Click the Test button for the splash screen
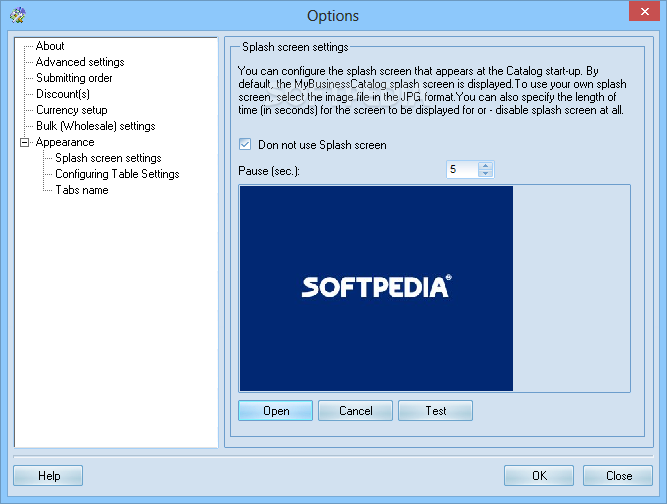The width and height of the screenshot is (667, 504). coord(435,411)
